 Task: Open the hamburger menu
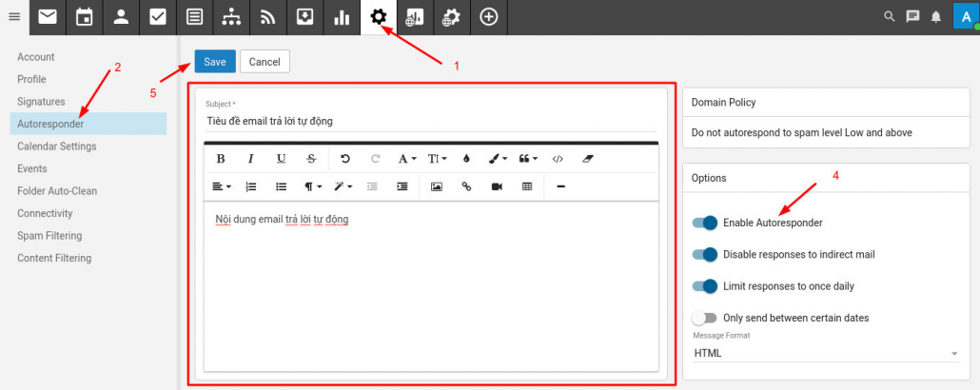click(13, 17)
